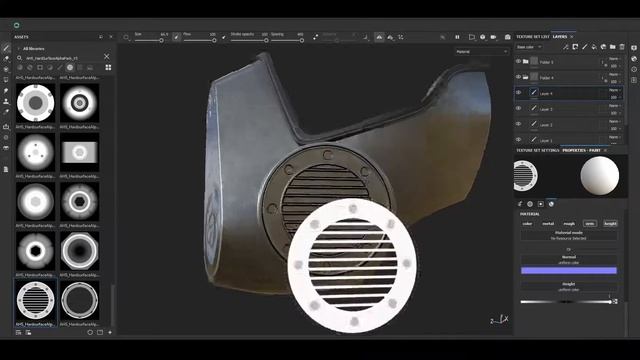The height and width of the screenshot is (360, 640).
Task: Toggle the Symmetry button
Action: tap(379, 37)
